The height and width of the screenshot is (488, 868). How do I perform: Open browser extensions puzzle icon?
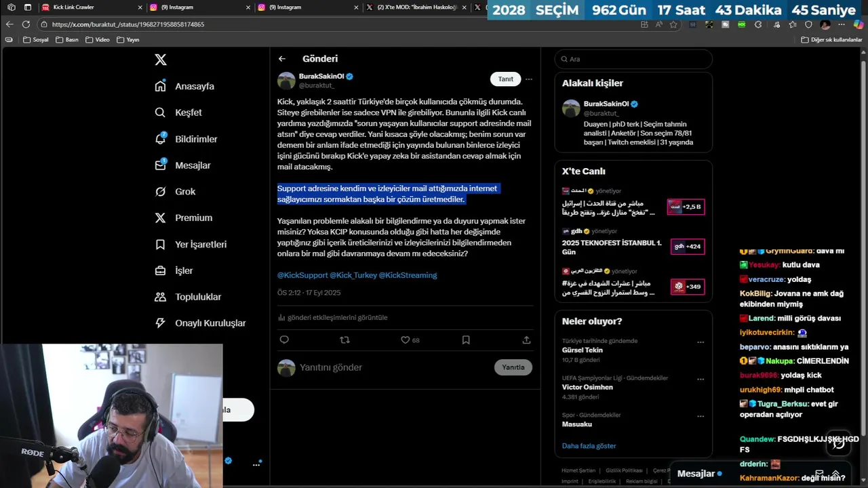click(x=758, y=24)
